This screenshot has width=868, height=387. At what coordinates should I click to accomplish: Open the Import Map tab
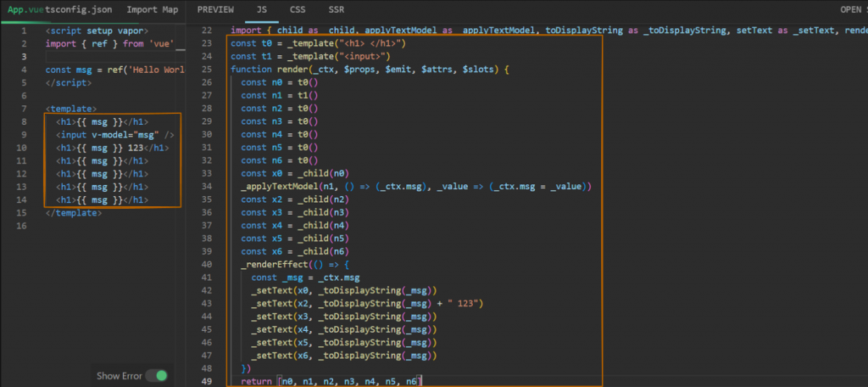(153, 9)
